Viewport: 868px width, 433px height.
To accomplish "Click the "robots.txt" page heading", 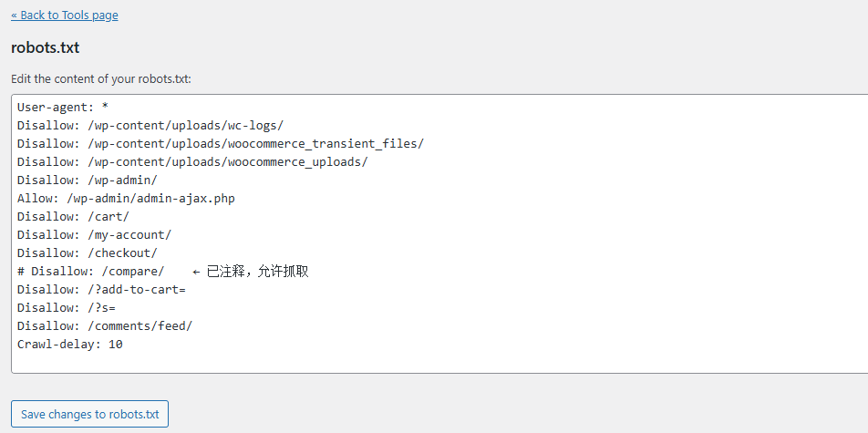I will (45, 47).
